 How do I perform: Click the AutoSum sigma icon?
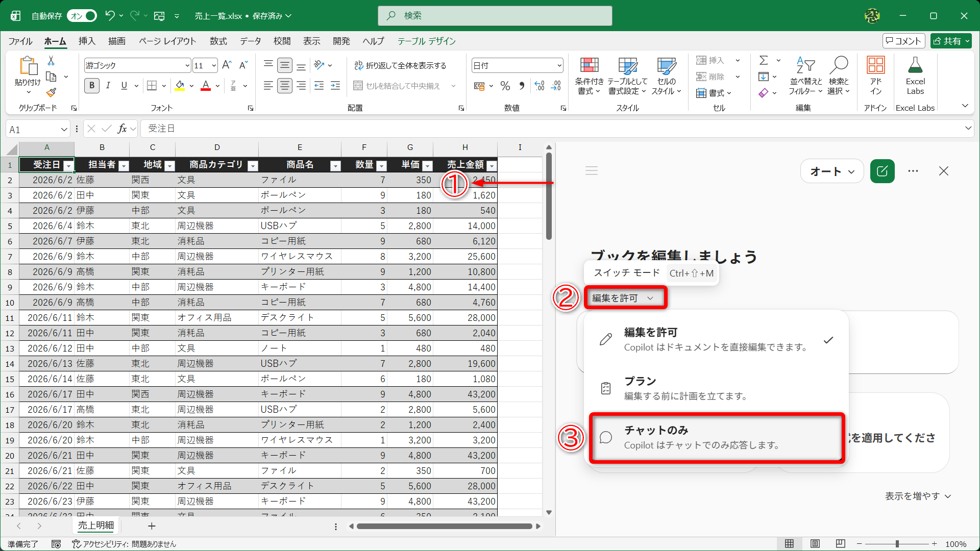point(764,60)
